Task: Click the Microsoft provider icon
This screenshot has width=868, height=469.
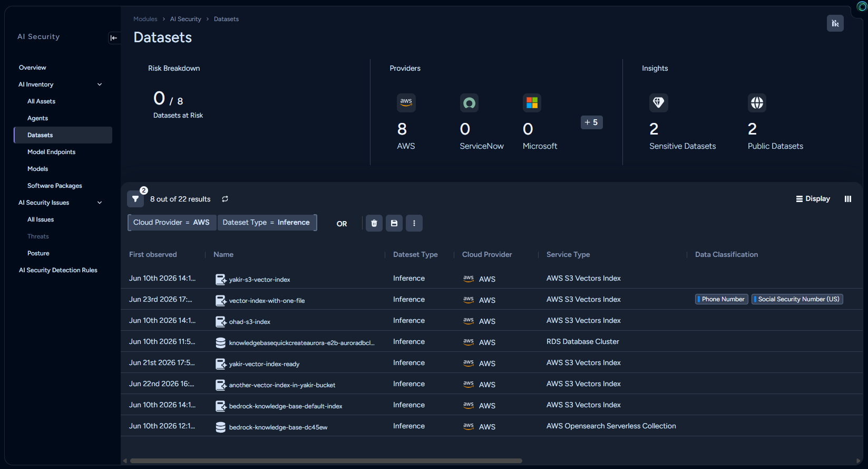Action: pos(532,102)
